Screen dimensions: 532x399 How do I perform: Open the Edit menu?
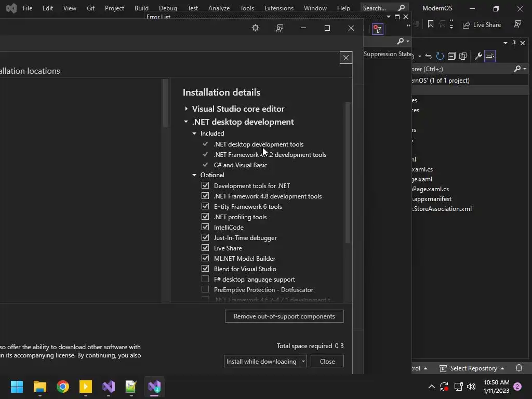coord(47,8)
